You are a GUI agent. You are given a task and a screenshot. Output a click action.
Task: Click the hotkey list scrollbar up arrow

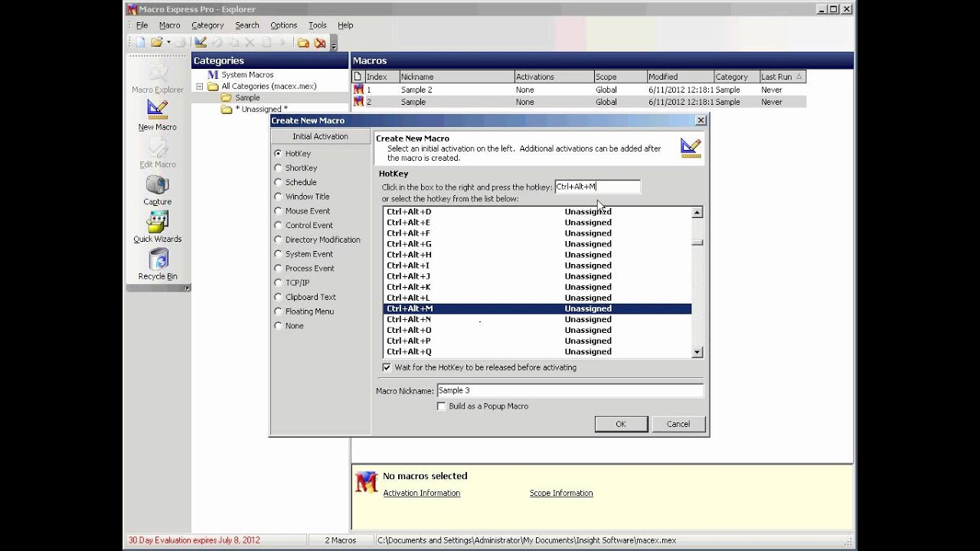697,213
